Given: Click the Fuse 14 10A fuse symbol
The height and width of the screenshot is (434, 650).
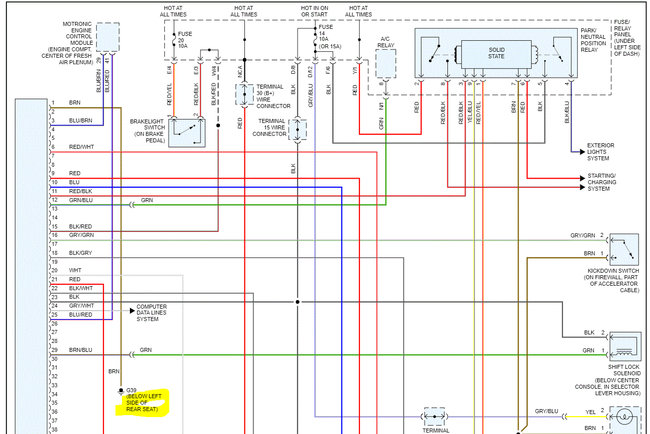Looking at the screenshot, I should click(315, 39).
